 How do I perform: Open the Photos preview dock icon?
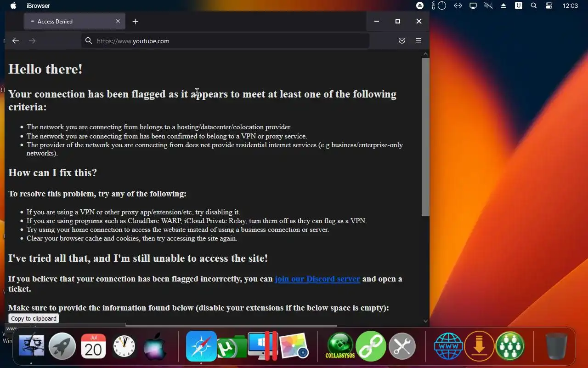(x=294, y=346)
